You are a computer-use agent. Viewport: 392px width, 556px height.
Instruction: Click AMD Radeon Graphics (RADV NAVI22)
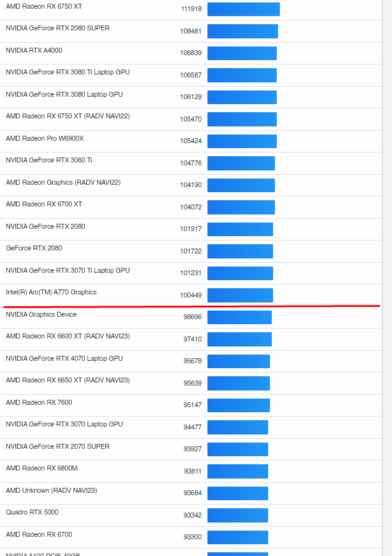[x=63, y=182]
